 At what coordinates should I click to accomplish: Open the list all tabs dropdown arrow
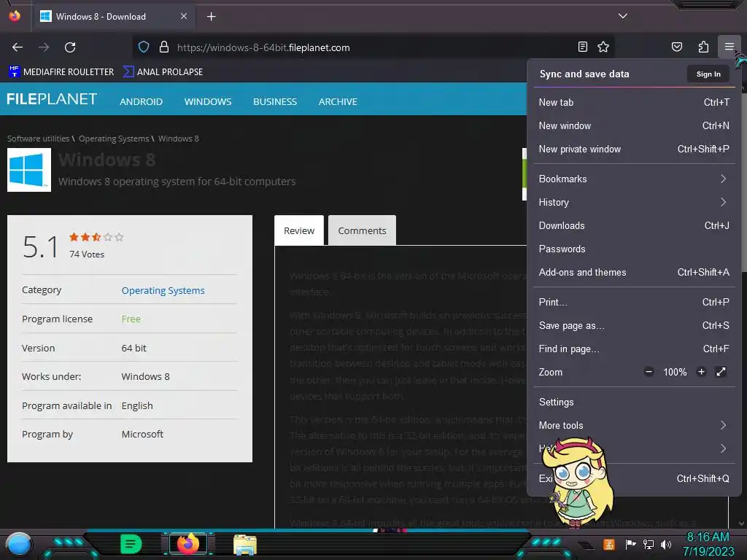[x=623, y=16]
